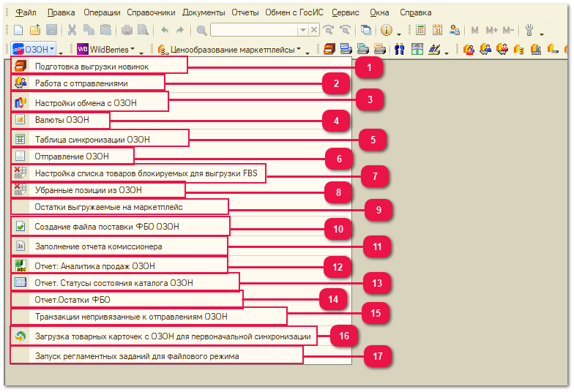Click the Redo arrow icon
Screen dimensions: 574x392
coord(180,31)
